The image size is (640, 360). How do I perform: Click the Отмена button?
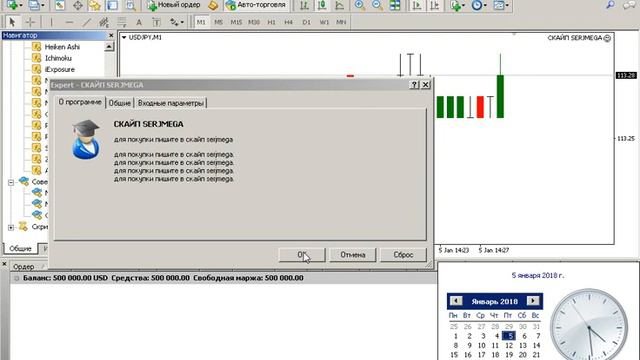point(353,255)
